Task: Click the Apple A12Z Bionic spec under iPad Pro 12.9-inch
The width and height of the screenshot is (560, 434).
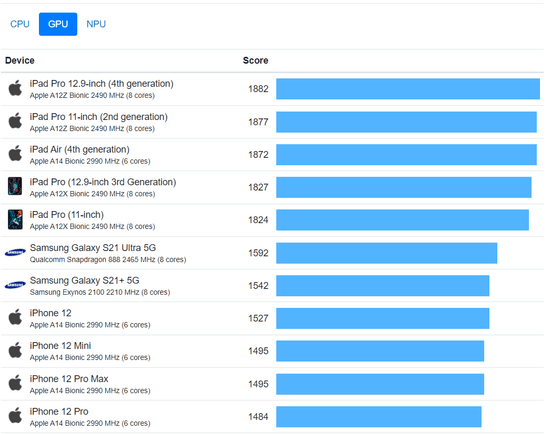Action: (x=92, y=95)
